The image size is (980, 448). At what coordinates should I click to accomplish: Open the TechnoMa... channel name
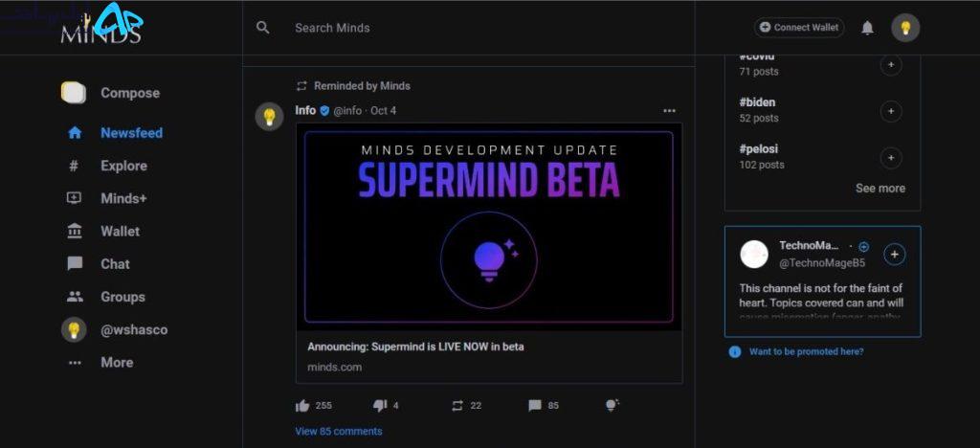pos(810,246)
